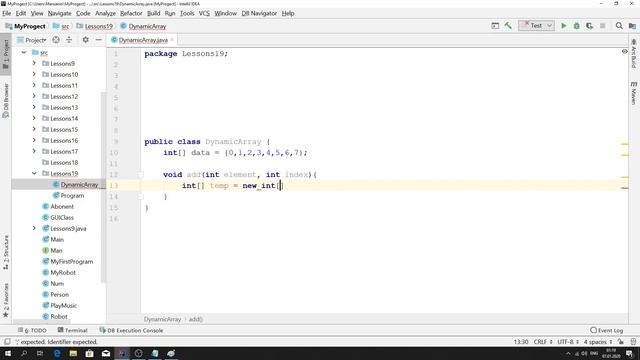Collapse the Lessons19 folder
640x360 pixels.
(x=34, y=173)
